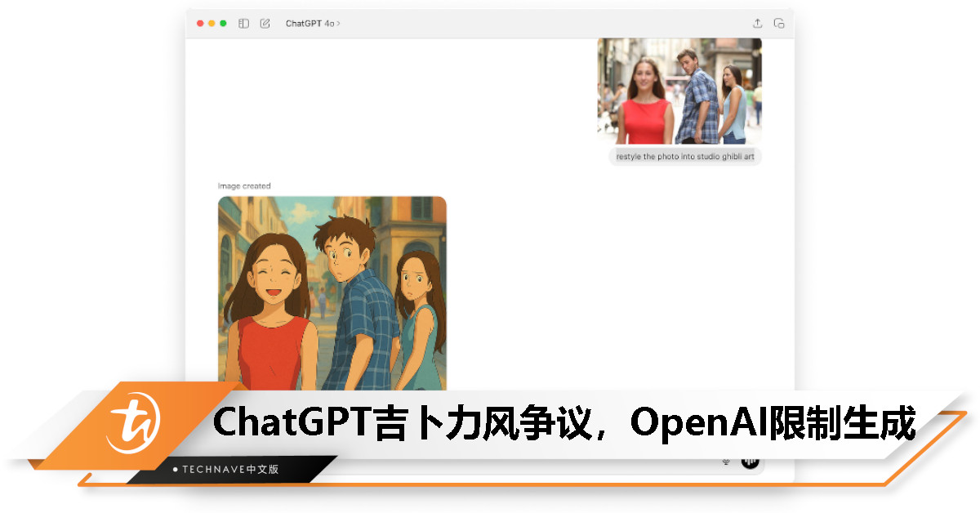
Task: Click the TECHNAVE中文版 label
Action: point(230,470)
